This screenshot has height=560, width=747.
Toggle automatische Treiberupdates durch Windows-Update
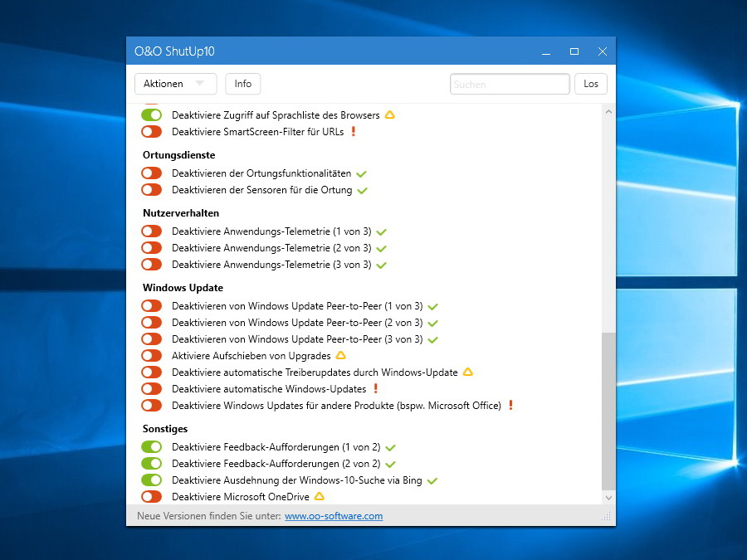point(152,373)
